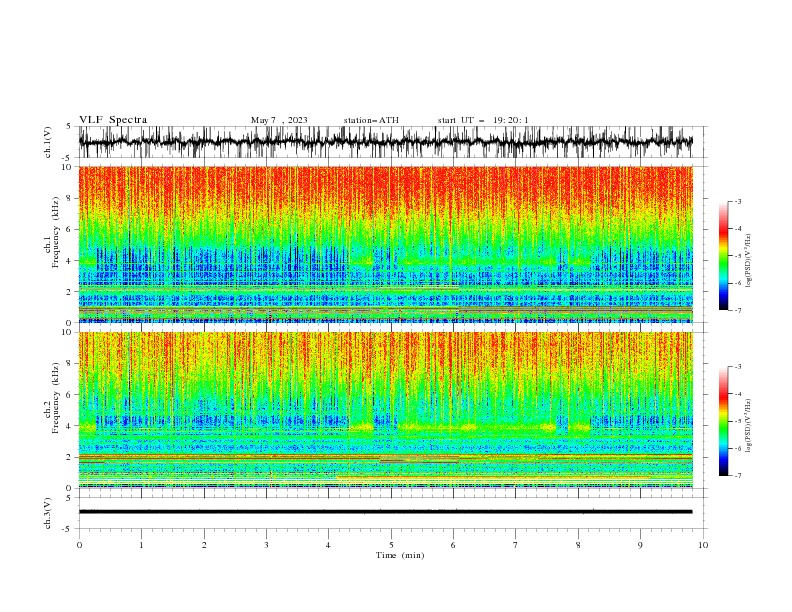Click the 'start UT = 19:20: 1' text

point(483,120)
